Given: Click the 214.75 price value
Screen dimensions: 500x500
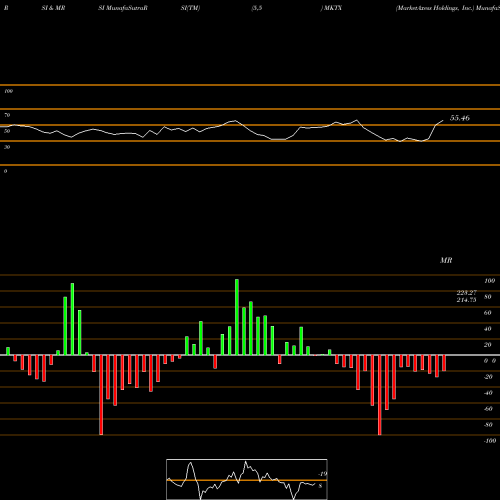Looking at the screenshot, I should pos(466,300).
